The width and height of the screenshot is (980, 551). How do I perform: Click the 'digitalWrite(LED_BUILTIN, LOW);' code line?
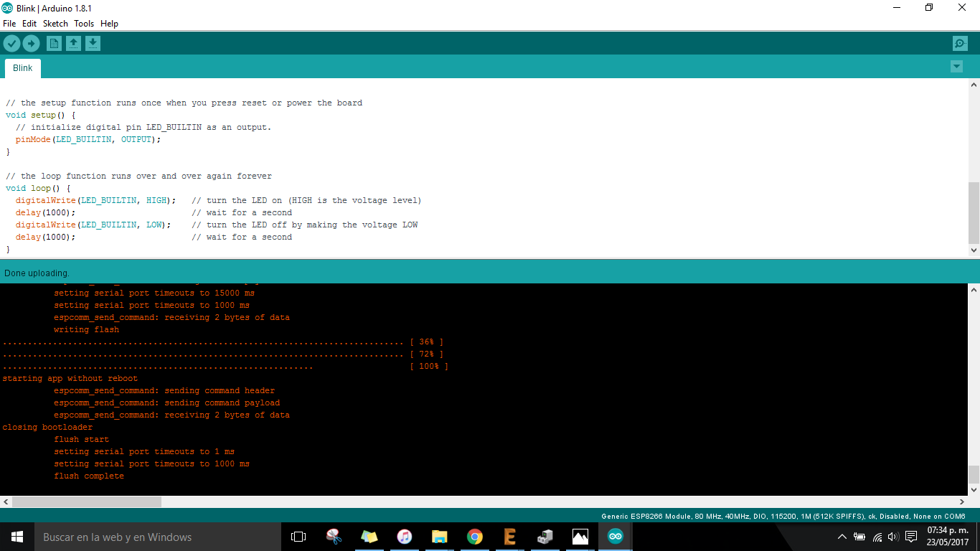click(93, 225)
